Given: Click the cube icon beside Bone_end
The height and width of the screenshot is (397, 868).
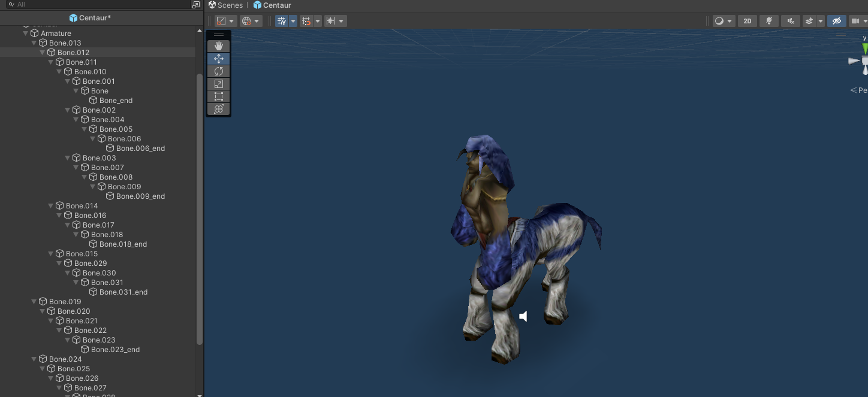Looking at the screenshot, I should [x=94, y=101].
